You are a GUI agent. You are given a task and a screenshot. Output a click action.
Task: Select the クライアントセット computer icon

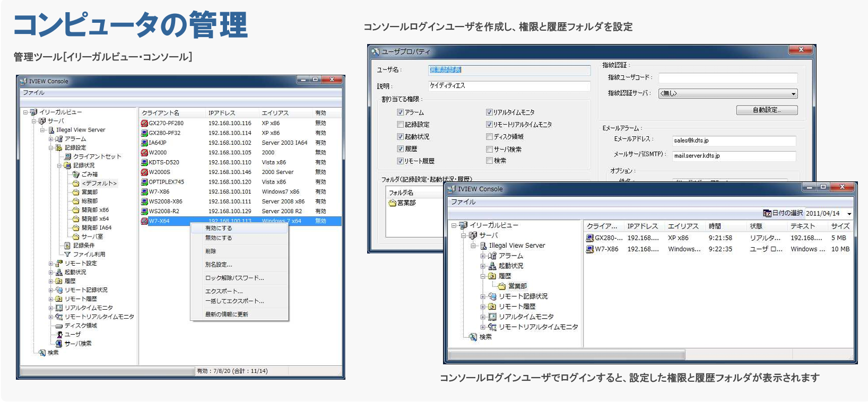click(x=67, y=156)
